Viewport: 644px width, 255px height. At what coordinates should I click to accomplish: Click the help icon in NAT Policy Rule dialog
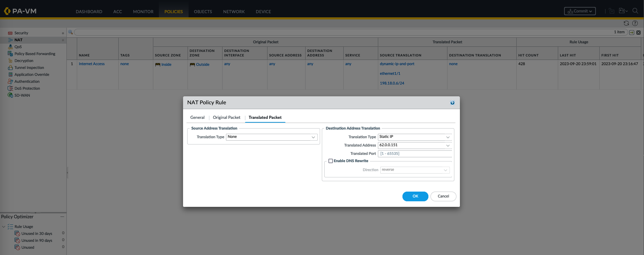(x=452, y=103)
